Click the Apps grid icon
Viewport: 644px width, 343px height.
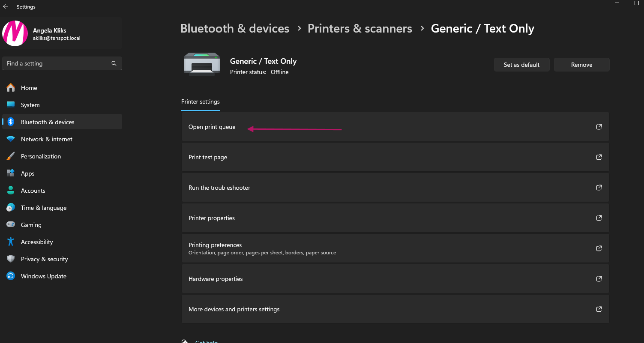point(11,173)
